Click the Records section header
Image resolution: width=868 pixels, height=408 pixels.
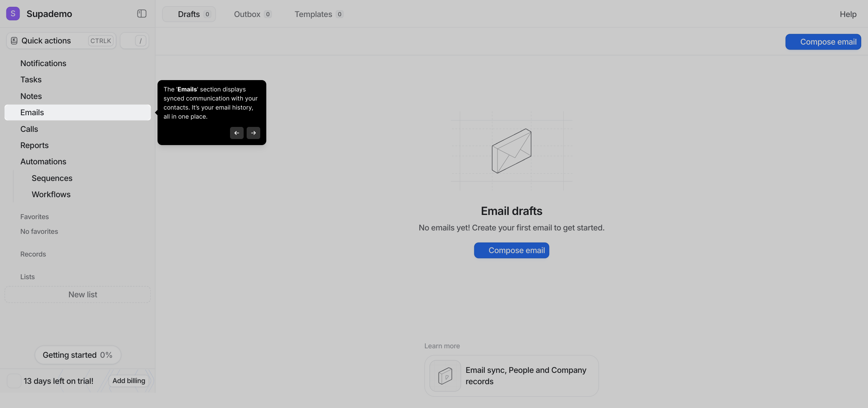33,254
